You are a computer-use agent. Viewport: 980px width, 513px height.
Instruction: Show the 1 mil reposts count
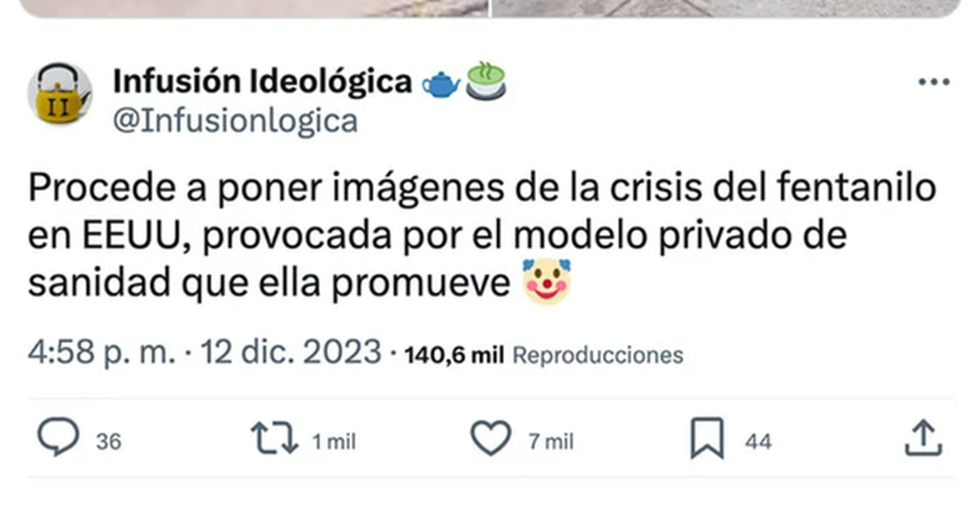point(334,442)
